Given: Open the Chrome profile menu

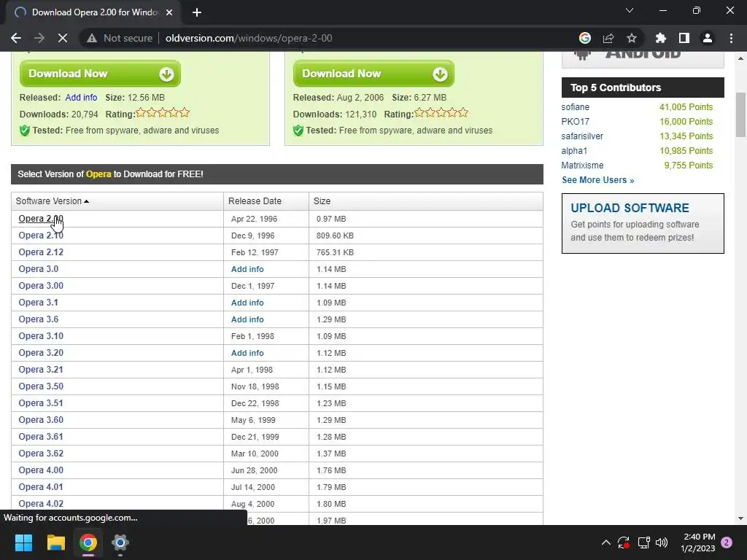Looking at the screenshot, I should click(708, 38).
